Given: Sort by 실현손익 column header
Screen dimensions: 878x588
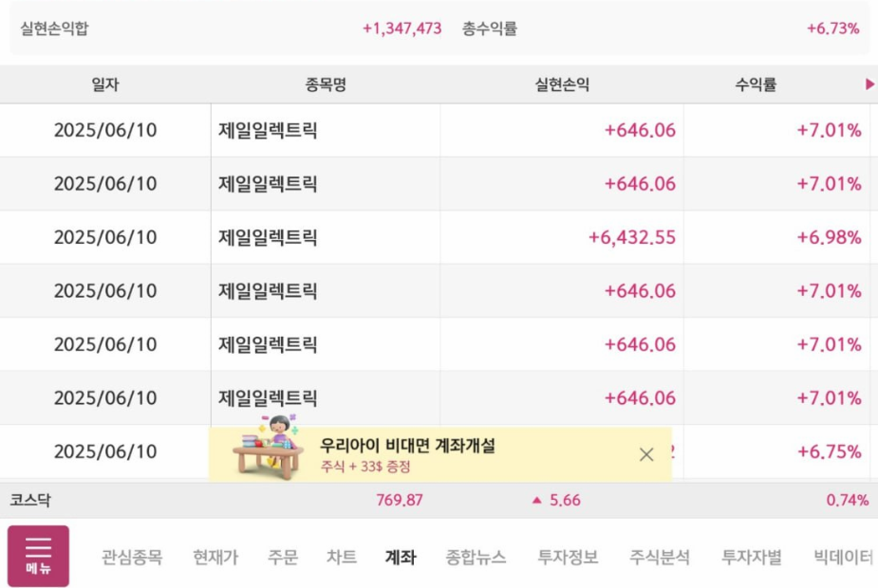Looking at the screenshot, I should click(x=562, y=84).
